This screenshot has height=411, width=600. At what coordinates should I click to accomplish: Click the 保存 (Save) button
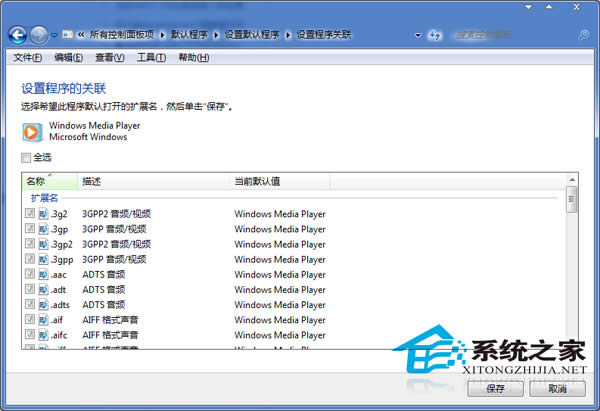496,389
